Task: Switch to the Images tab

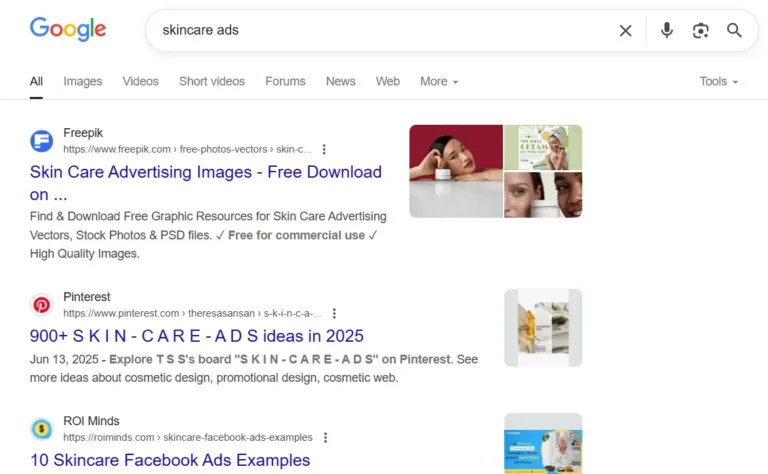Action: coord(83,81)
